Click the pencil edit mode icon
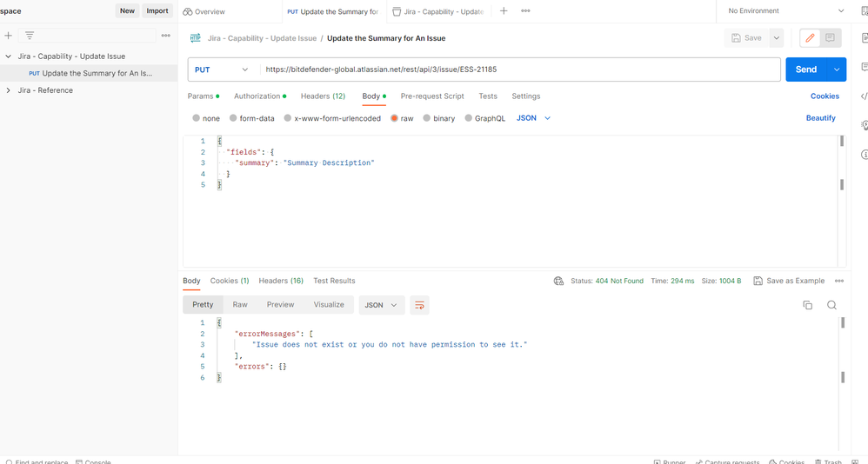Viewport: 868px width, 464px height. (x=810, y=37)
